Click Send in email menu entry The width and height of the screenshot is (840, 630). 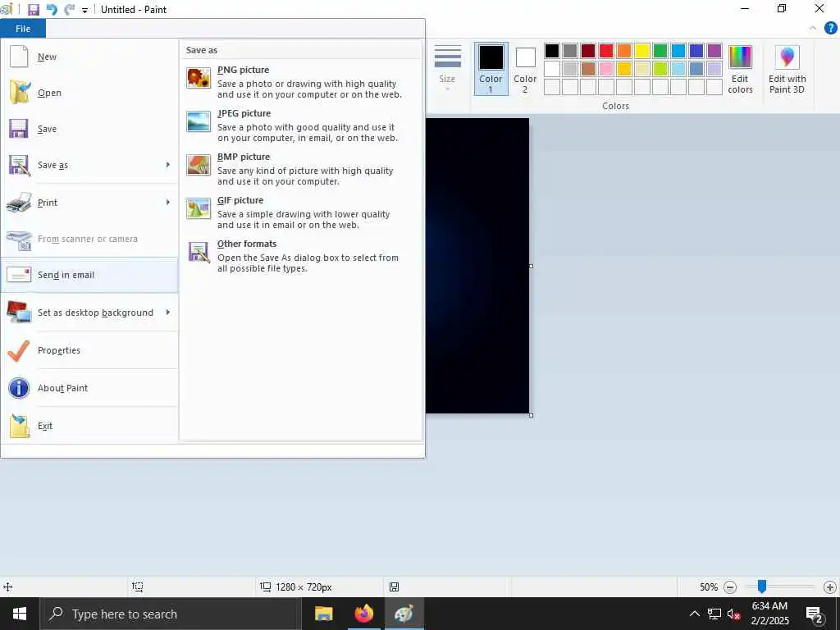[x=89, y=275]
